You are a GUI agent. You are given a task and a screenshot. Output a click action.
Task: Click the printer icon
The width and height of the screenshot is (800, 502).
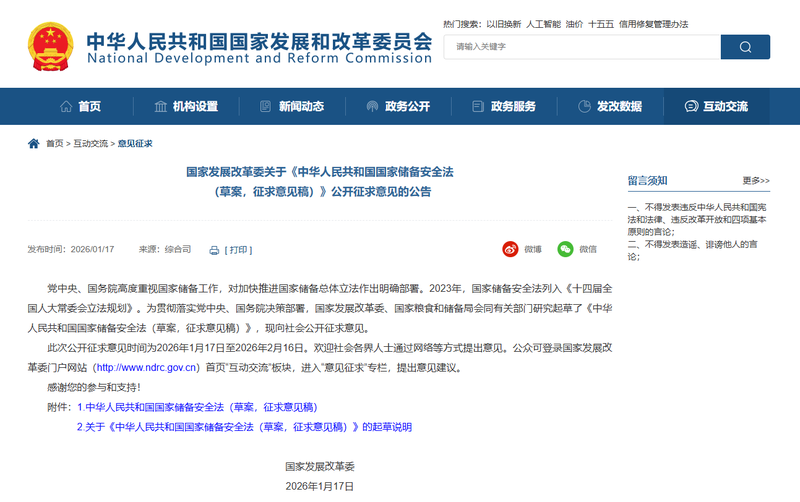click(214, 250)
